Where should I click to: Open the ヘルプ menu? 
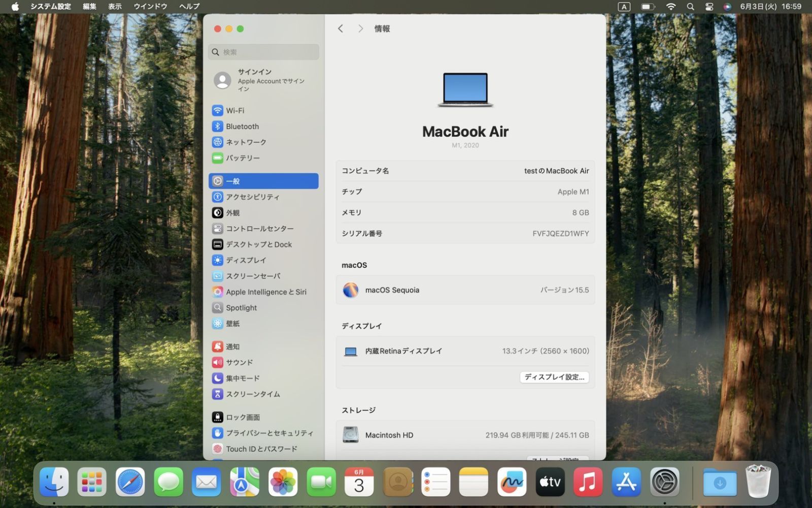[x=189, y=7]
